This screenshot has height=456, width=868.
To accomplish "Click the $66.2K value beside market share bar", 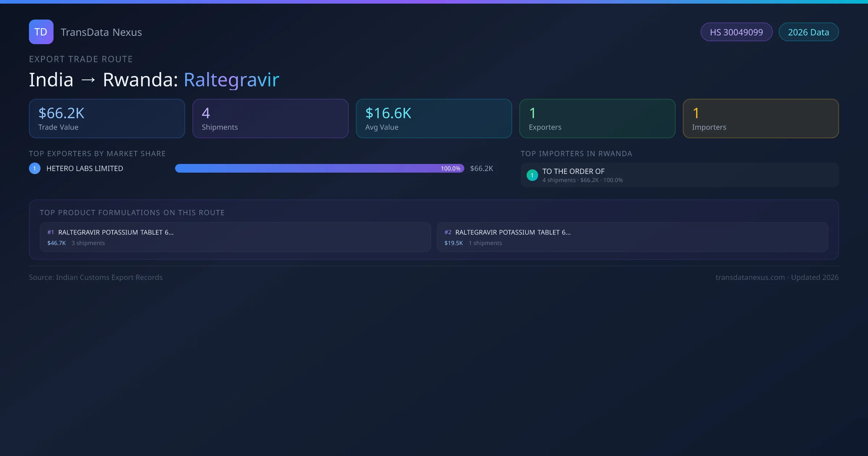I will click(481, 168).
